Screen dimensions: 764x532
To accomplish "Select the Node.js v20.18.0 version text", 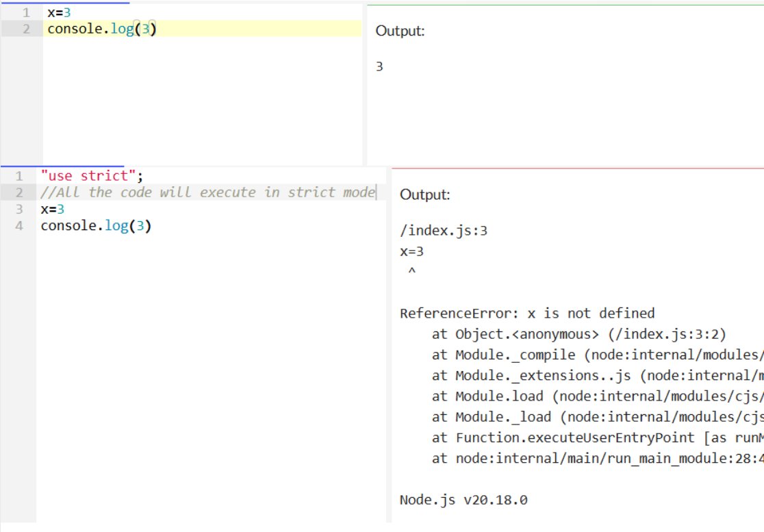I will coord(463,500).
